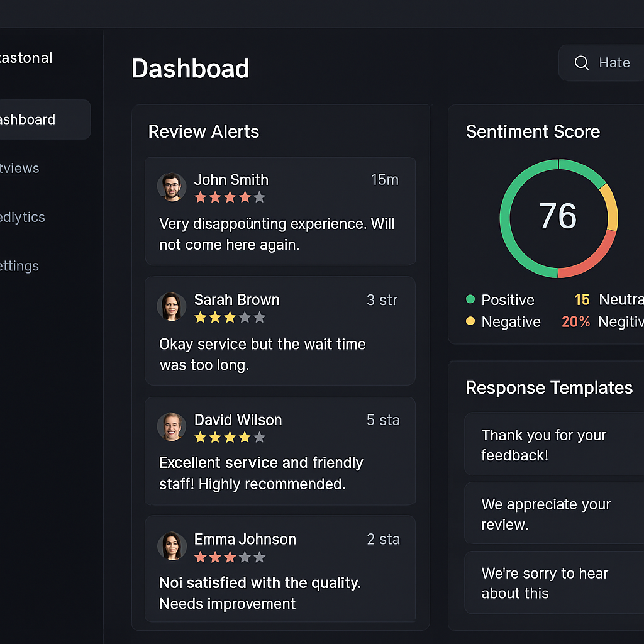Click inside the search input field
Viewport: 644px width, 644px height.
(614, 62)
